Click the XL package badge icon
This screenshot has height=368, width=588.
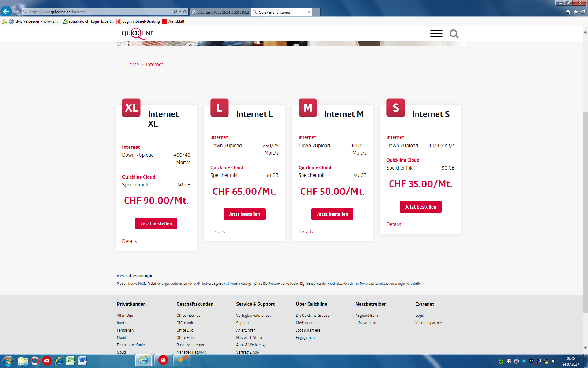[x=131, y=108]
